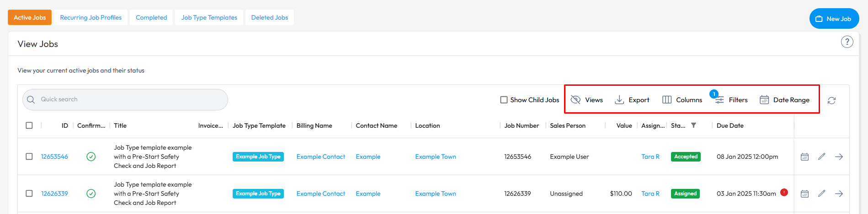Click the Assigned status badge
Viewport: 868px width, 214px height.
(685, 193)
